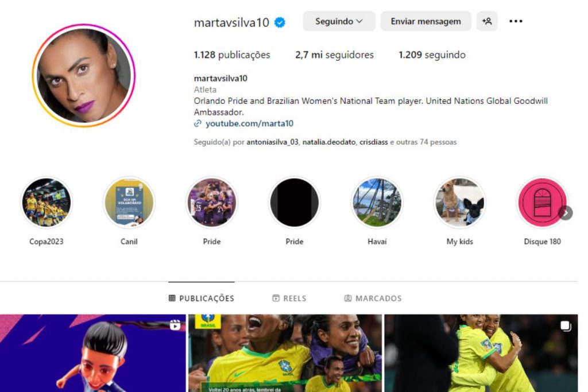Screen dimensions: 588x392
Task: Click the Enviar mensagem button
Action: tap(425, 21)
